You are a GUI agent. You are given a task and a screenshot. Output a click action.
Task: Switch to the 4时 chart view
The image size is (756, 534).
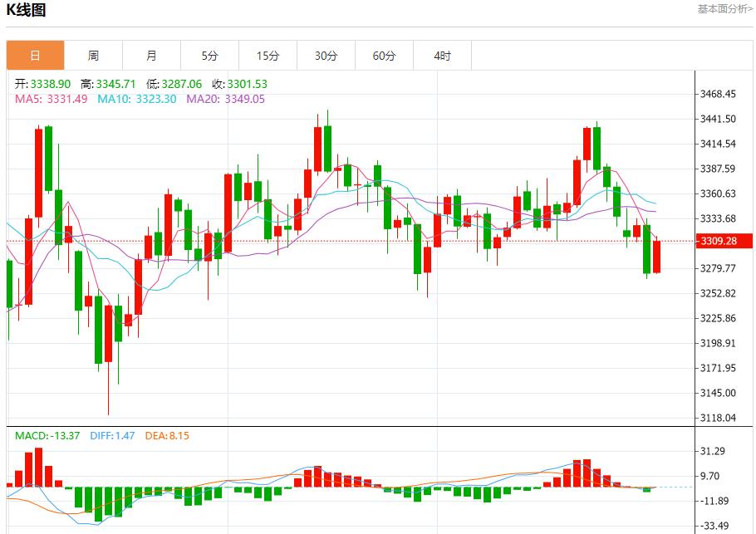click(443, 55)
